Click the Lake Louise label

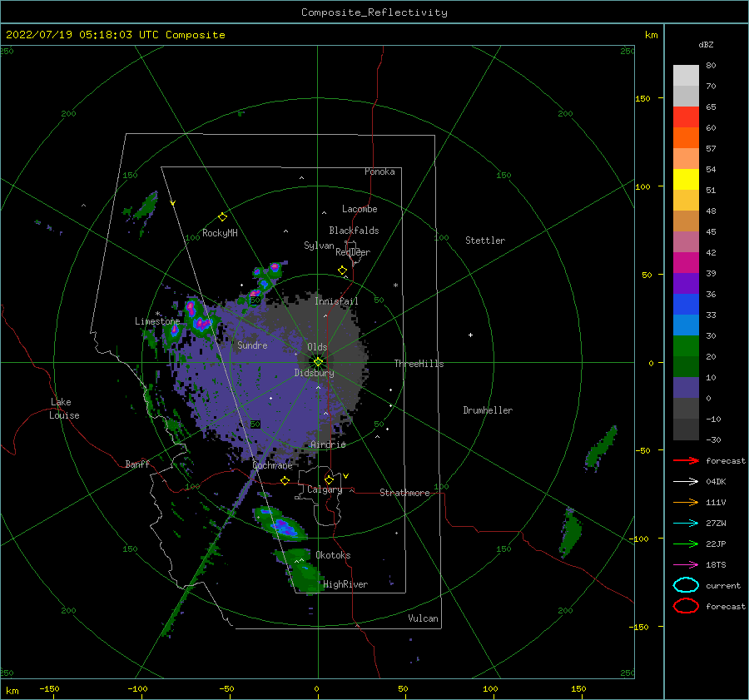64,409
